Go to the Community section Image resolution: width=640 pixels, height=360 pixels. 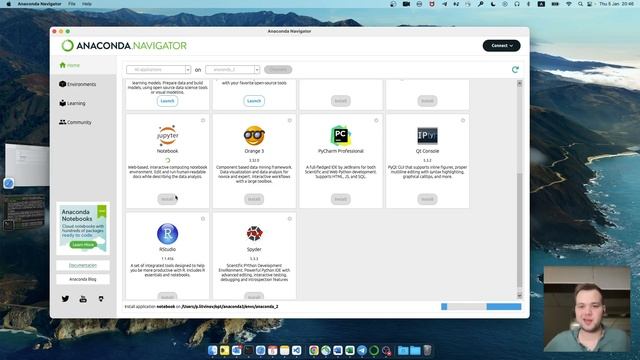(x=75, y=122)
